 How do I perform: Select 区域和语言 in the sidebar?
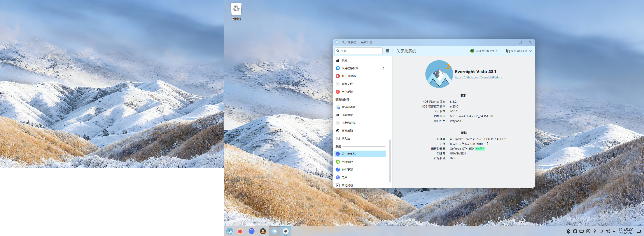[348, 107]
